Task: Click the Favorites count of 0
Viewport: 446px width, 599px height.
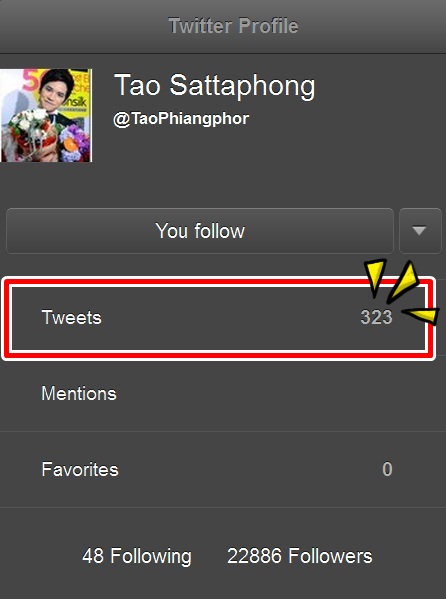Action: (387, 469)
